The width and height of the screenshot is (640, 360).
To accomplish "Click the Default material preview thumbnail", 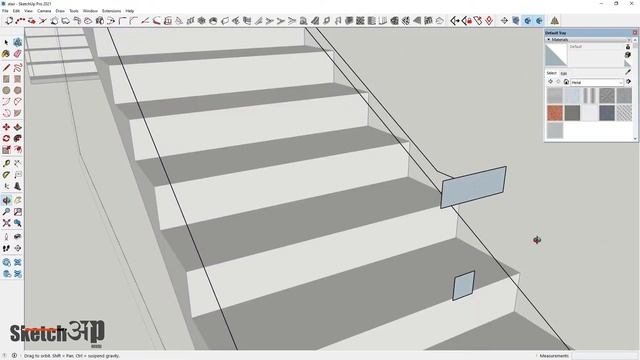I will pyautogui.click(x=557, y=55).
